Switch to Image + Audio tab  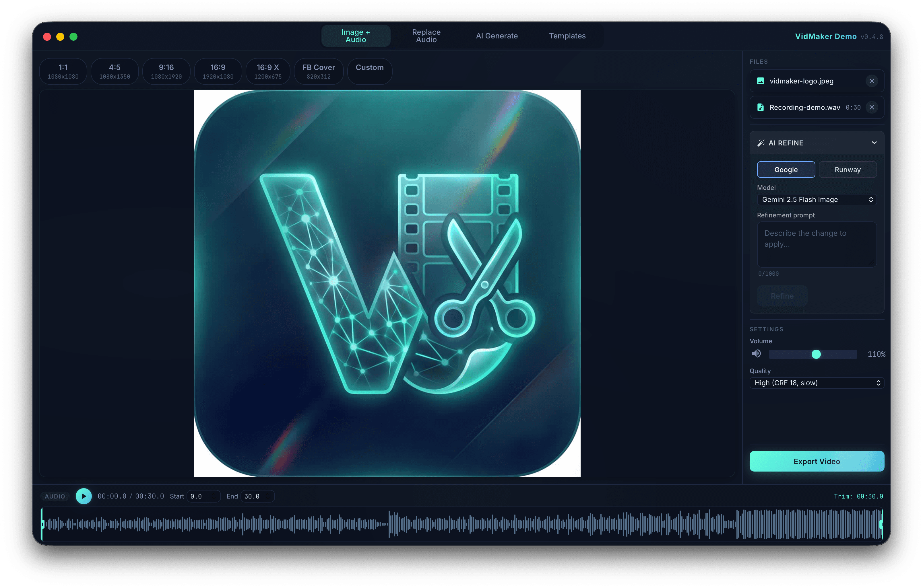pos(355,36)
